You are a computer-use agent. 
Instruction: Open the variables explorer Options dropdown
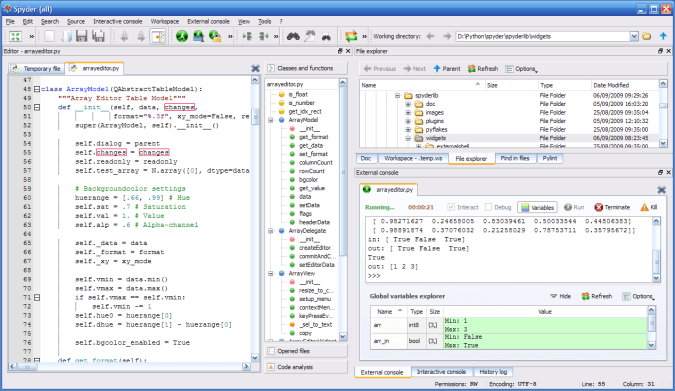point(638,296)
